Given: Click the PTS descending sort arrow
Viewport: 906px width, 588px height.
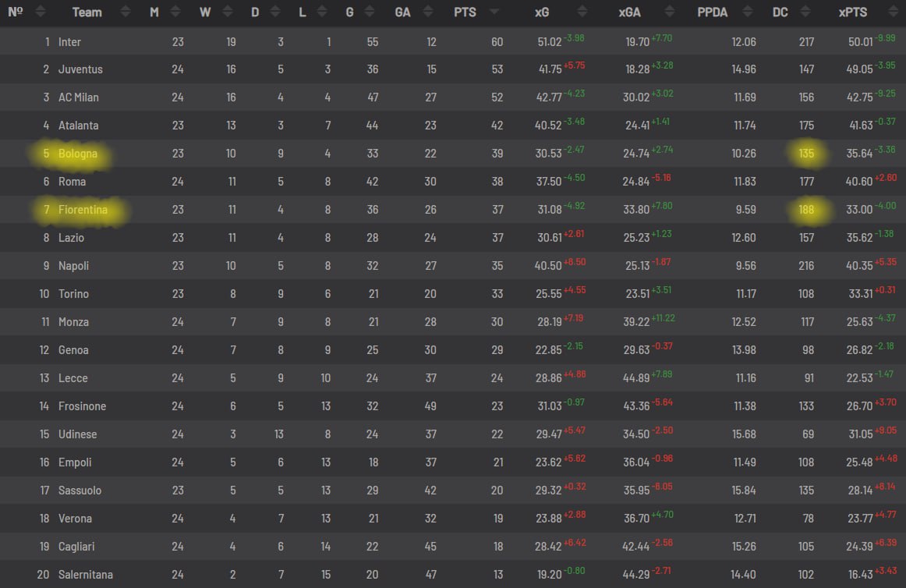Looking at the screenshot, I should [x=494, y=12].
